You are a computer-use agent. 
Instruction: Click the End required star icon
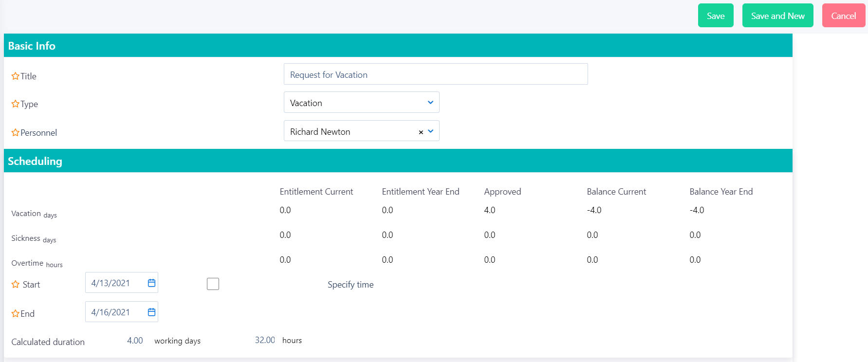(x=16, y=313)
